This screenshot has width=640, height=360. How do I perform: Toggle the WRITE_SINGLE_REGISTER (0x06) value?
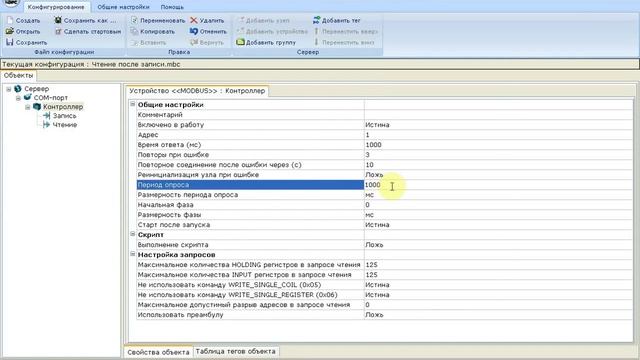(x=498, y=295)
